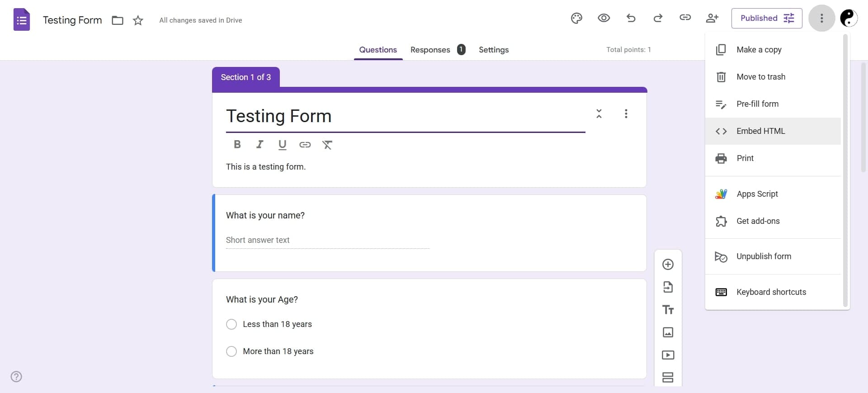Image resolution: width=868 pixels, height=393 pixels.
Task: Add section icon in side toolbar
Action: 668,378
